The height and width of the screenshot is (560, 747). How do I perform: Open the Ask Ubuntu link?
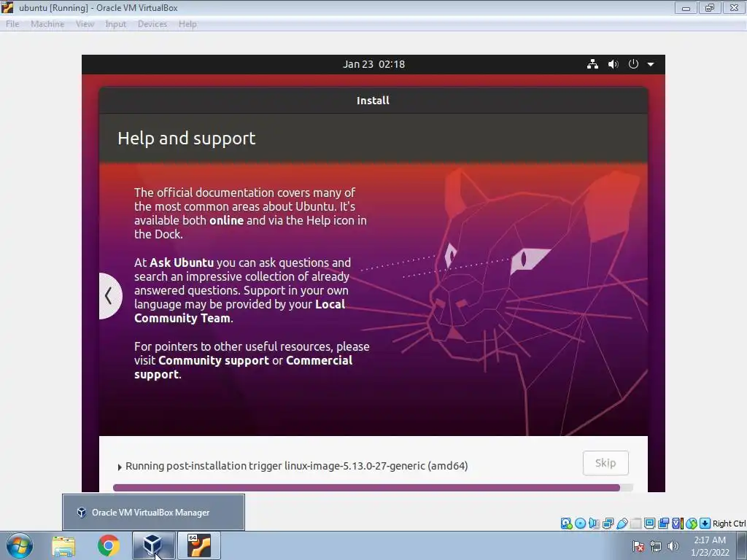tap(182, 262)
